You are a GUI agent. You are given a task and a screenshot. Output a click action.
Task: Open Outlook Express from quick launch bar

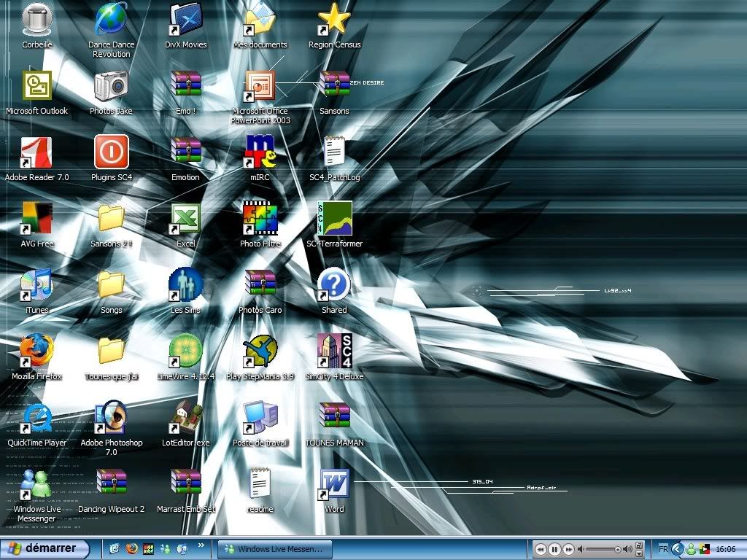pos(115,549)
